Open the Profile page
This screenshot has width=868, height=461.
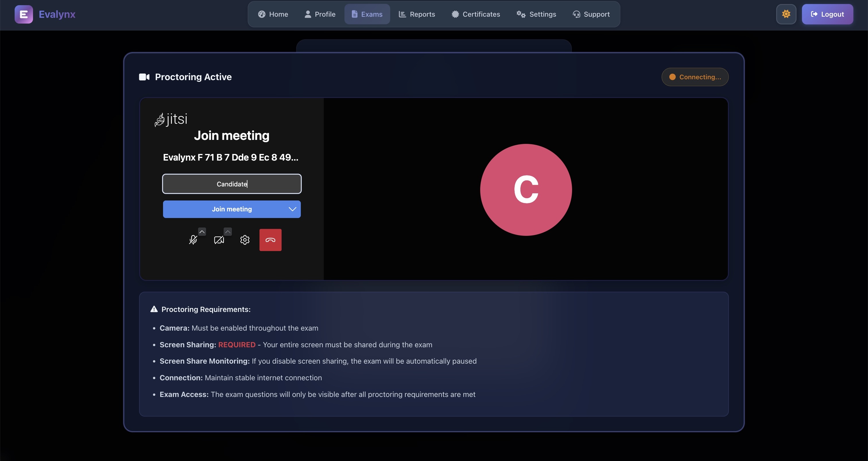tap(320, 14)
